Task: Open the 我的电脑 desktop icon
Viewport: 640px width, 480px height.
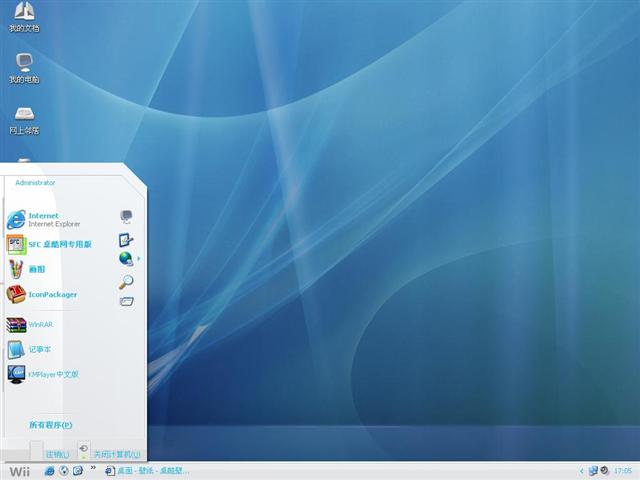Action: pyautogui.click(x=24, y=68)
